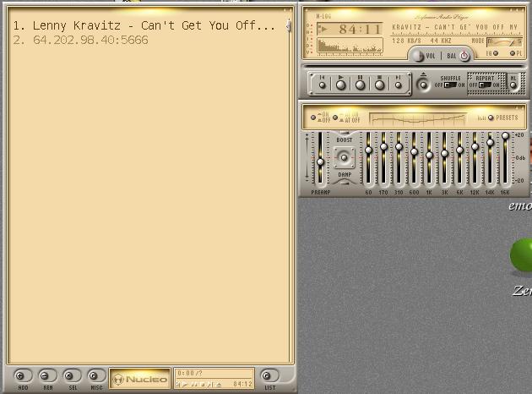
Task: Toggle the Shuffle OFF/ON switch
Action: 451,85
